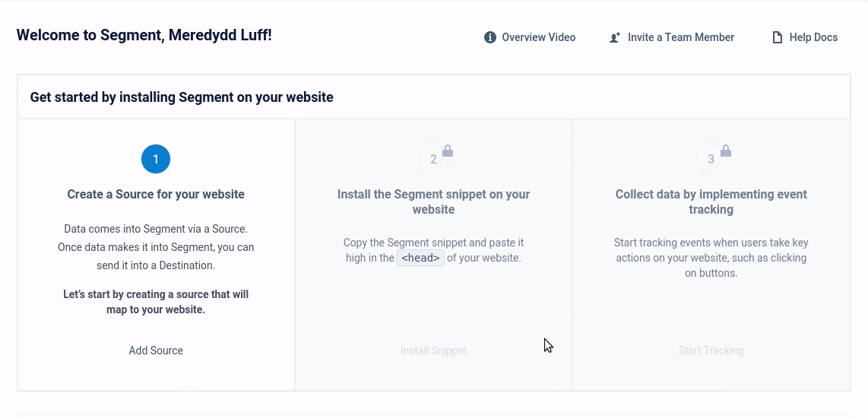This screenshot has width=868, height=419.
Task: Click the "Collect data by implementing event tracking" heading
Action: click(x=711, y=202)
